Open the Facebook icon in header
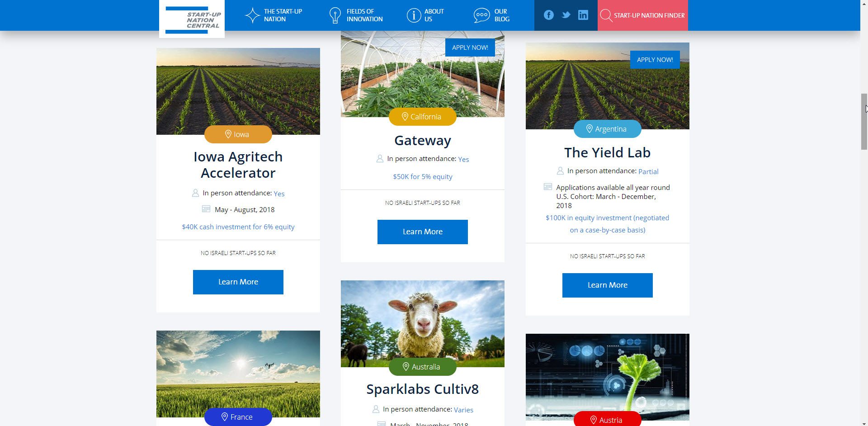 point(549,15)
